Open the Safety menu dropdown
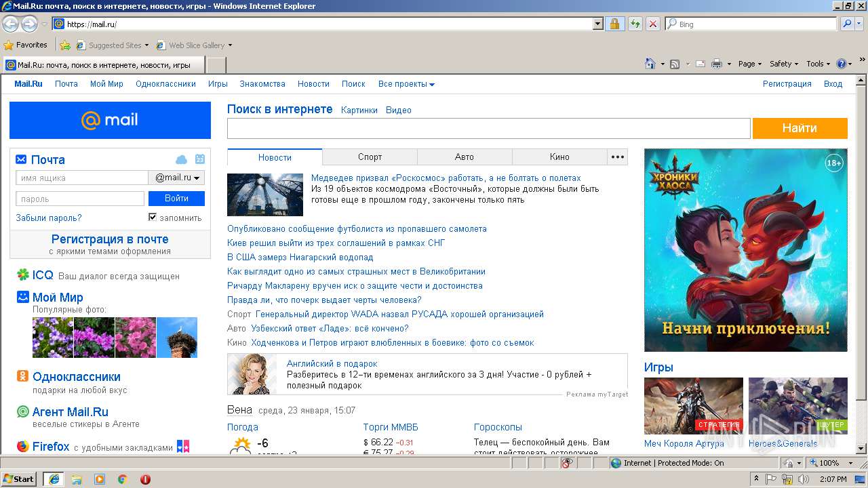 (x=784, y=64)
